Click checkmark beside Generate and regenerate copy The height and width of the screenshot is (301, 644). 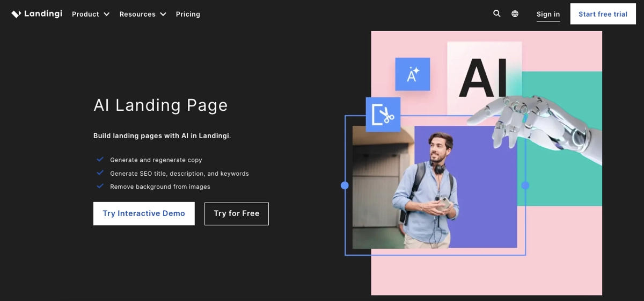(100, 160)
